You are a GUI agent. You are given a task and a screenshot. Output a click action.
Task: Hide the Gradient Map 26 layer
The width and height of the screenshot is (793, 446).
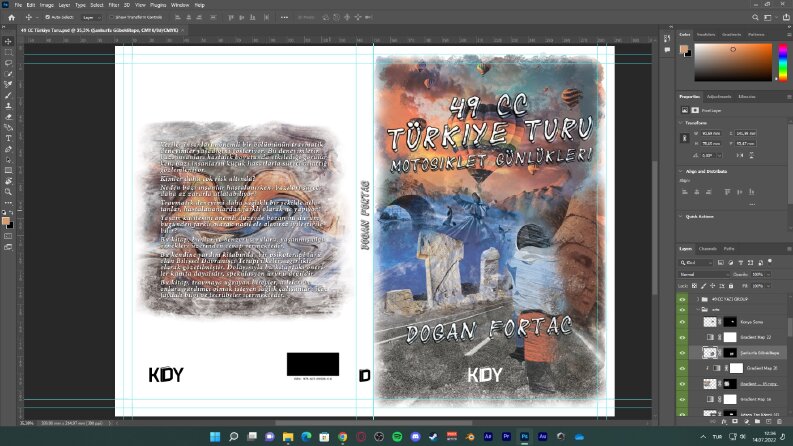click(682, 369)
